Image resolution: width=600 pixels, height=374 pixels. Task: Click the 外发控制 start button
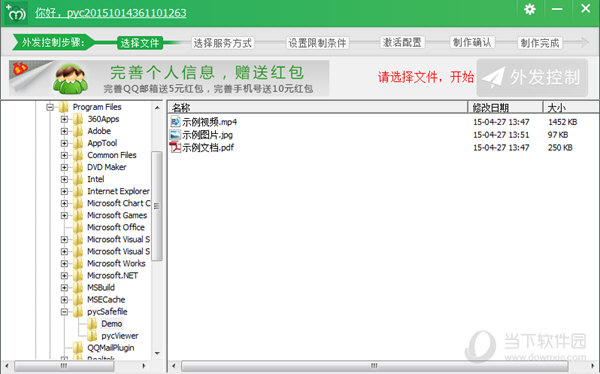pyautogui.click(x=532, y=78)
